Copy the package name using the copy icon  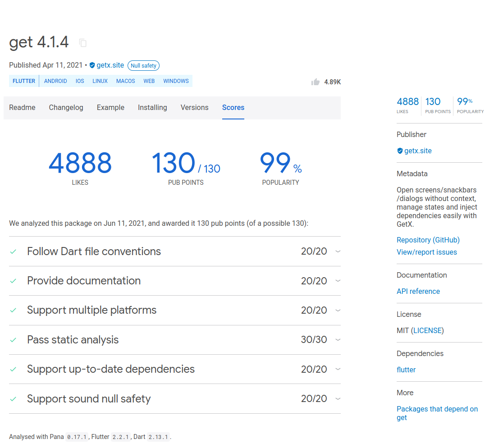click(82, 43)
